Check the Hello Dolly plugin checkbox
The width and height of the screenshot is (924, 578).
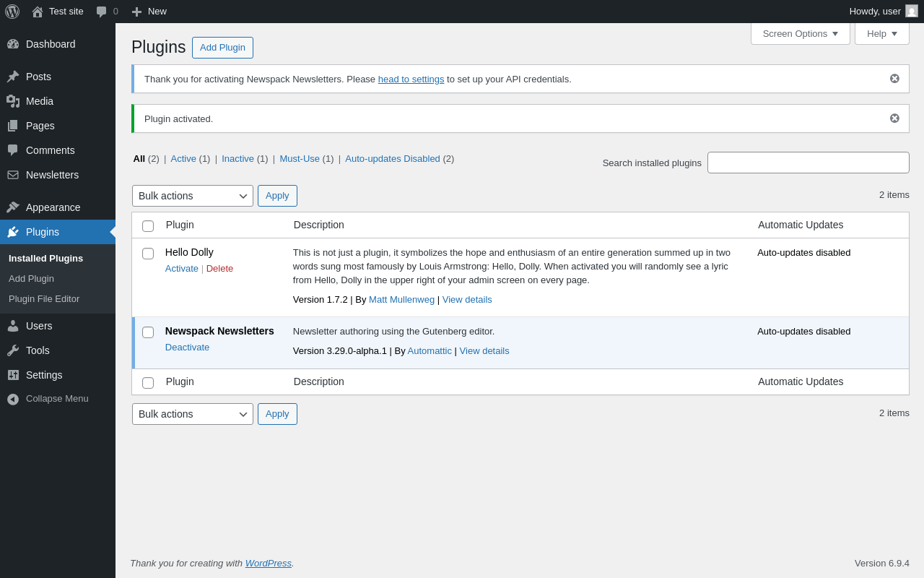click(x=148, y=254)
